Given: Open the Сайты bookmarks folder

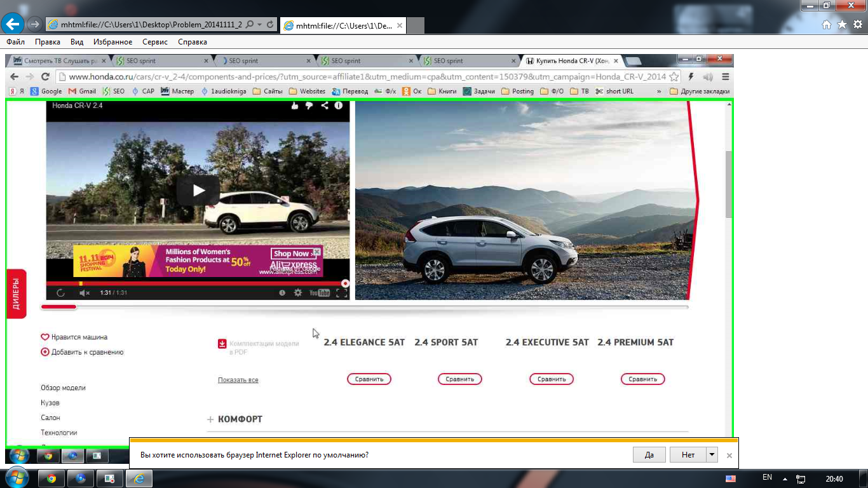Looking at the screenshot, I should (268, 91).
